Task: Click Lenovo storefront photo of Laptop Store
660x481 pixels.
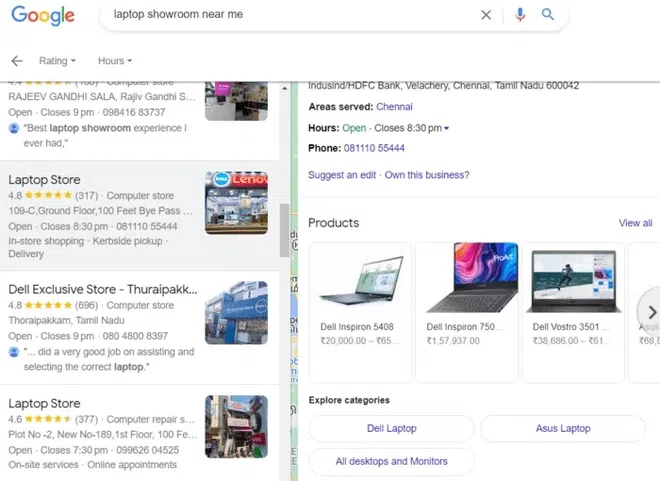Action: tap(236, 203)
